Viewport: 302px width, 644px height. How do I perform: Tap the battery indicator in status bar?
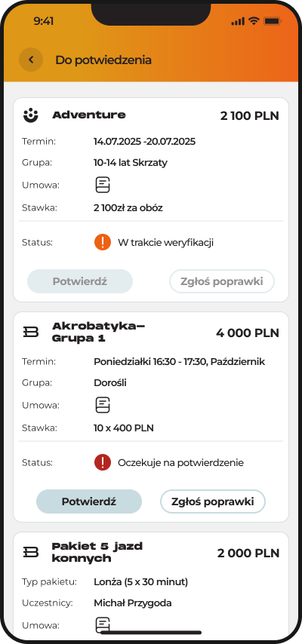272,21
